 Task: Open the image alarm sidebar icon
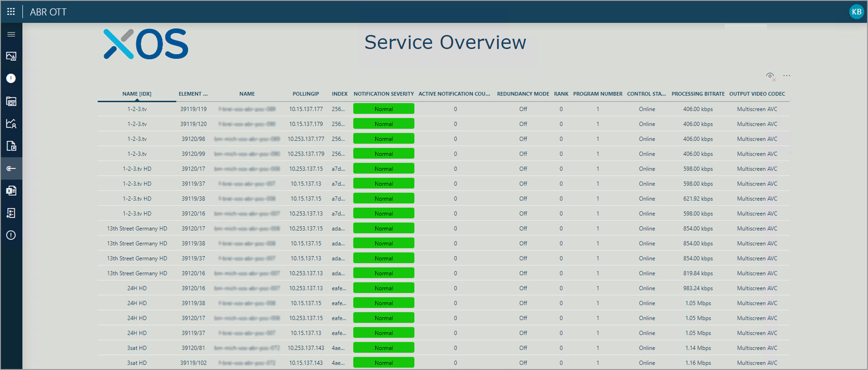click(11, 56)
